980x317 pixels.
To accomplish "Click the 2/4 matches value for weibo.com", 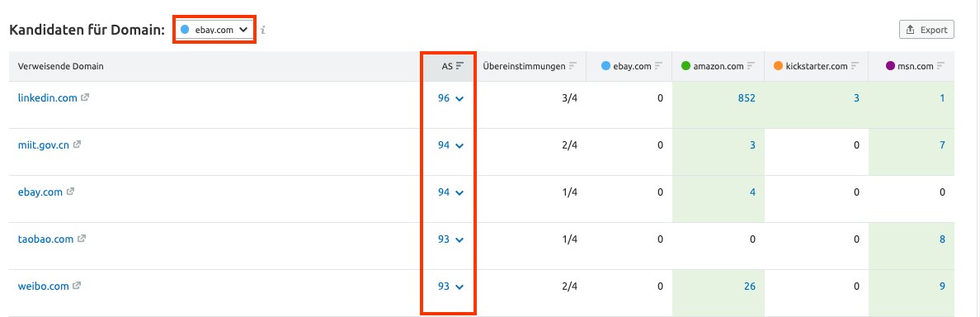I will coord(569,286).
